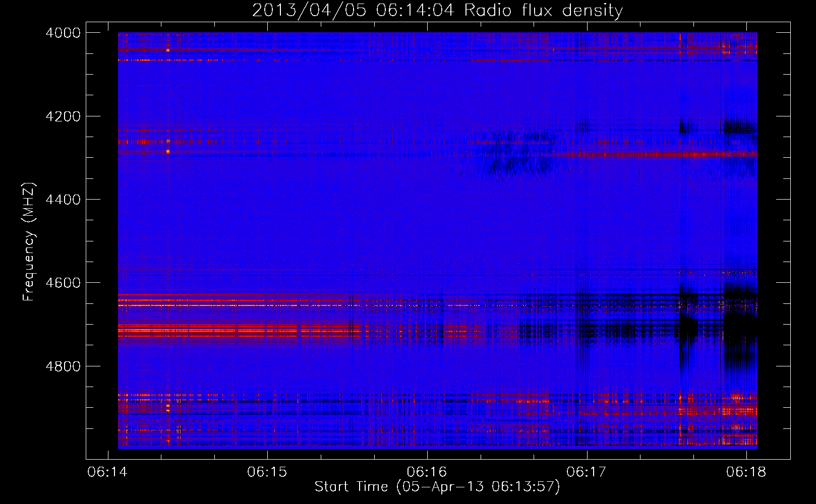816x504 pixels.
Task: Click the 4000 frequency tick label
Action: (x=63, y=33)
